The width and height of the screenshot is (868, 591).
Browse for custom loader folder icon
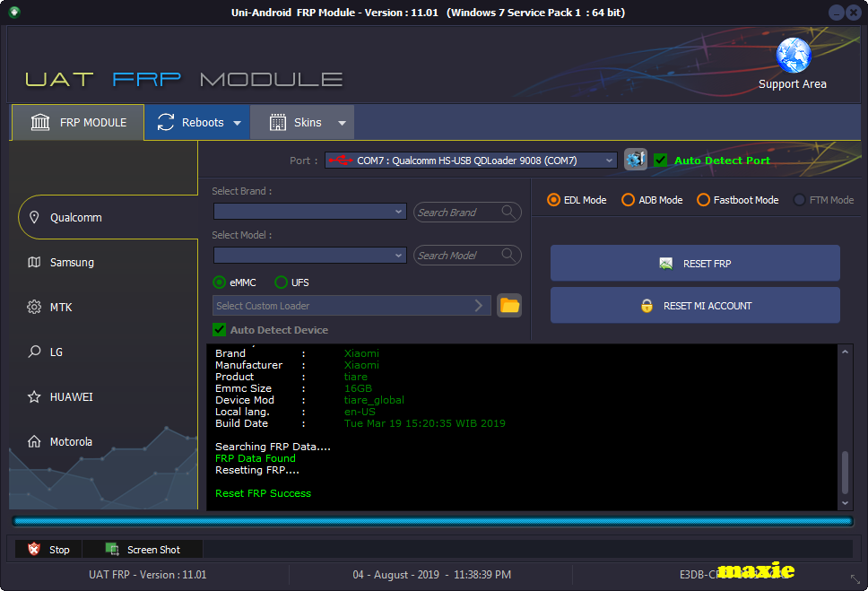pyautogui.click(x=509, y=305)
